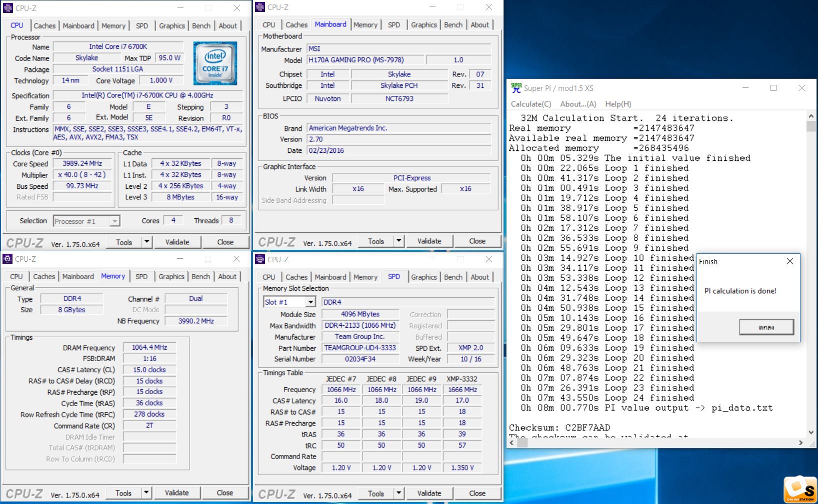Click the memory Size 8 GBytes value
Screen dimensions: 818x504
click(71, 310)
